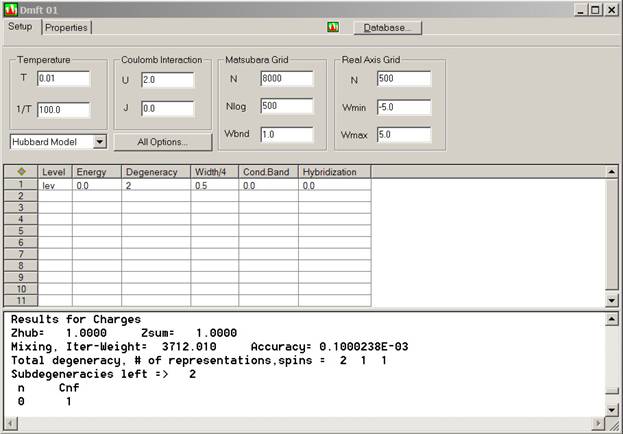This screenshot has width=623, height=434.
Task: Switch to the Properties tab
Action: click(66, 28)
